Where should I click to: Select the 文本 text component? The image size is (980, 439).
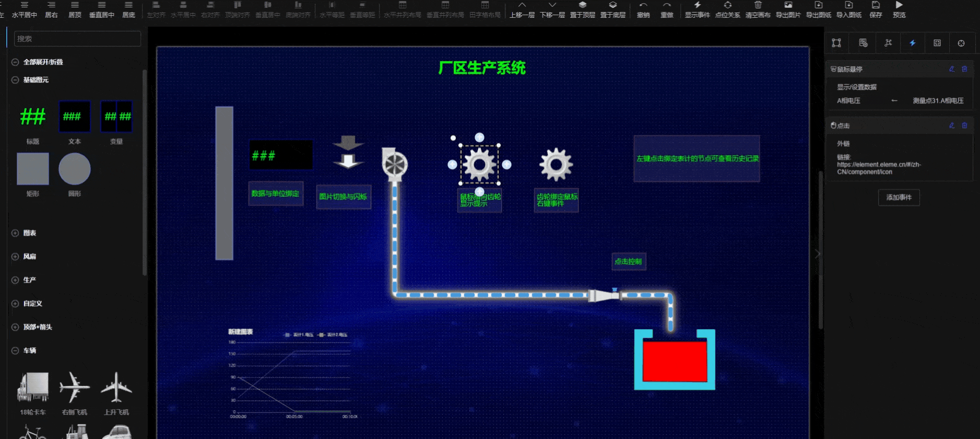coord(75,122)
